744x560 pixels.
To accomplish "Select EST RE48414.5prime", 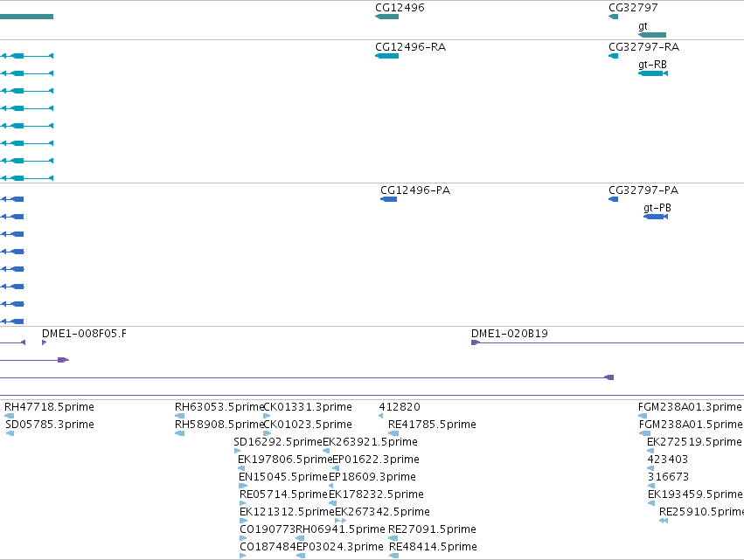I will point(433,547).
